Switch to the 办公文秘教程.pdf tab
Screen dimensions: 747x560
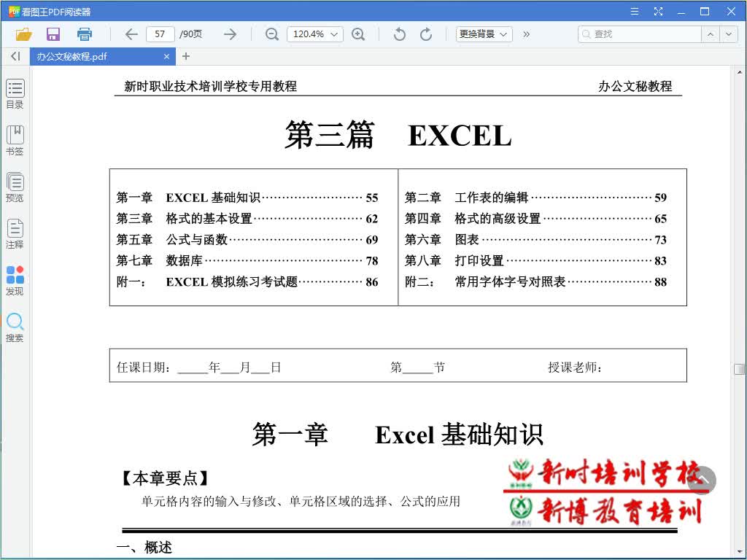(x=95, y=56)
